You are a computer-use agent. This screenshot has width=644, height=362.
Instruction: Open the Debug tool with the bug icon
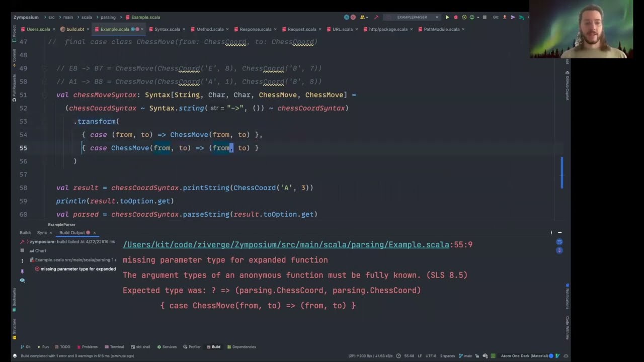point(455,17)
